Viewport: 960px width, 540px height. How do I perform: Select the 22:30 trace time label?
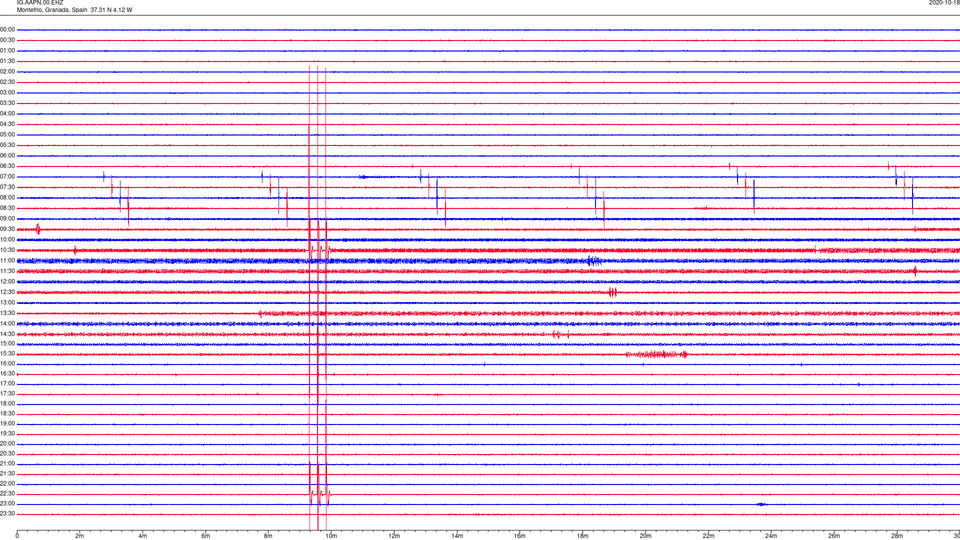tap(7, 493)
